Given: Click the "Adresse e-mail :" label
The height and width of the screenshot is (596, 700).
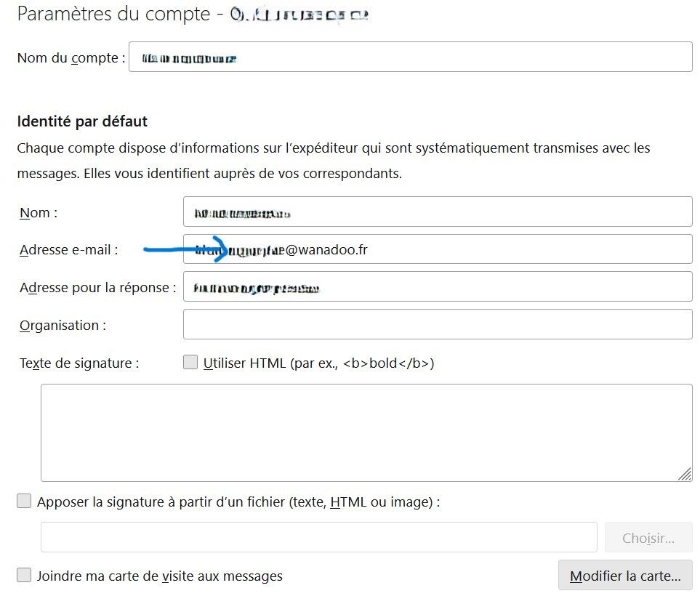Looking at the screenshot, I should pos(69,249).
